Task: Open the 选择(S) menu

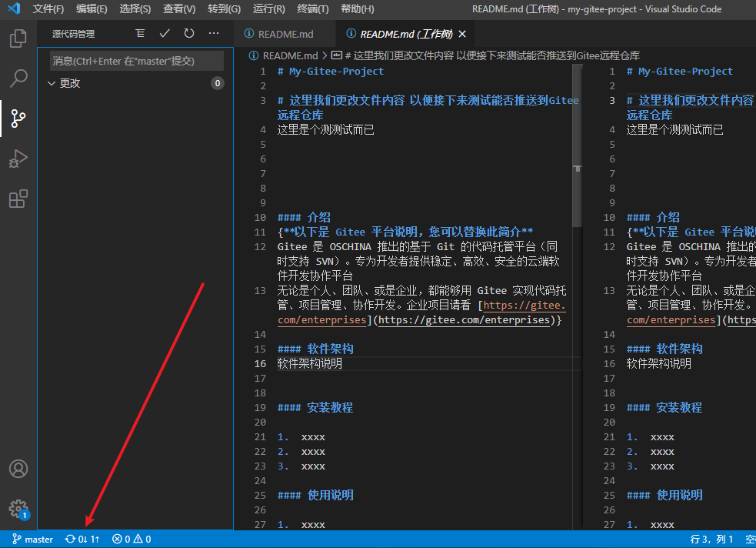Action: coord(135,8)
